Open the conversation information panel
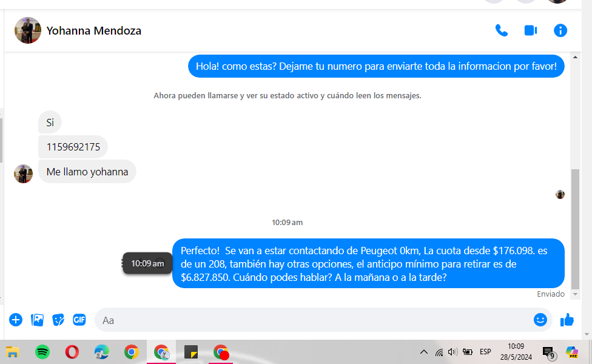The width and height of the screenshot is (592, 364). (x=560, y=30)
